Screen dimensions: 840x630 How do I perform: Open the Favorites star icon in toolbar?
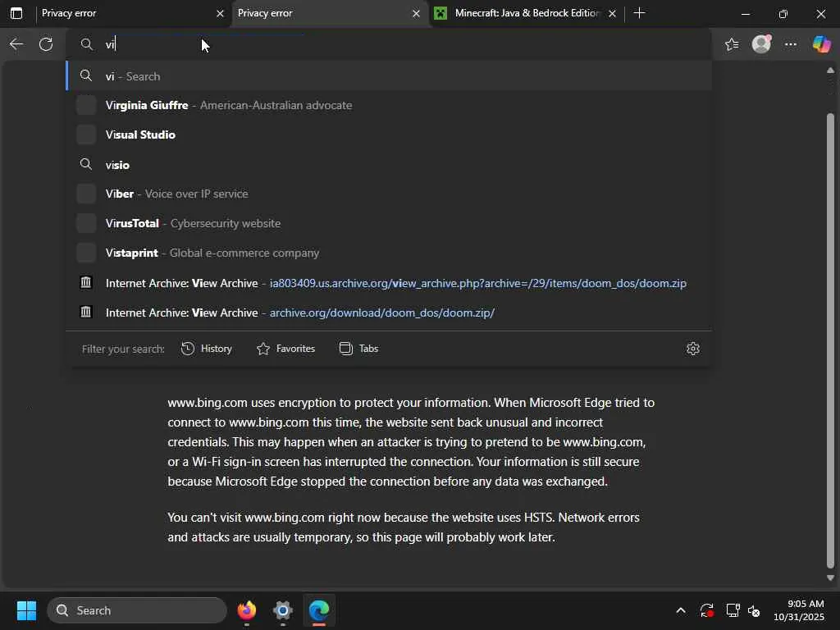tap(732, 44)
